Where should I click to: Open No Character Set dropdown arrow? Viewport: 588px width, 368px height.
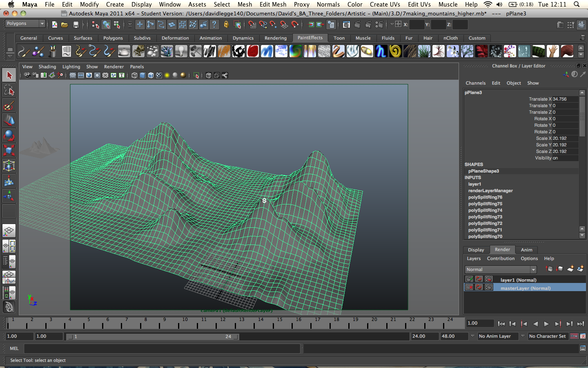point(523,336)
